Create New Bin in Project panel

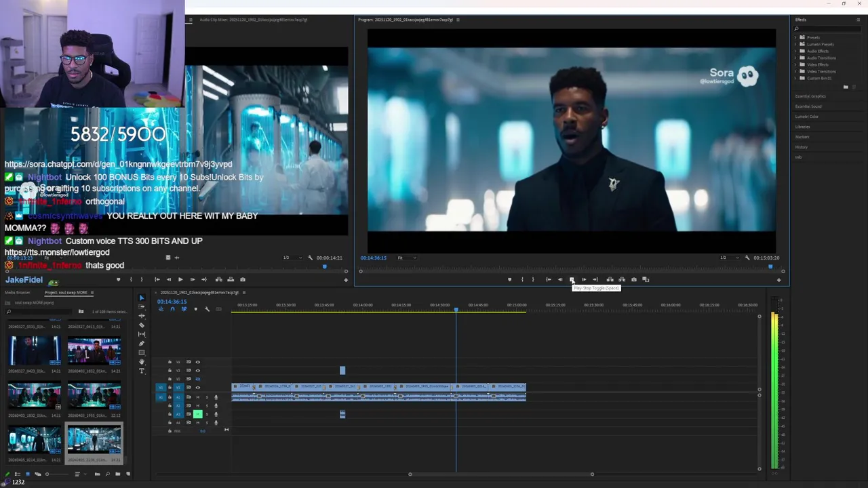117,474
